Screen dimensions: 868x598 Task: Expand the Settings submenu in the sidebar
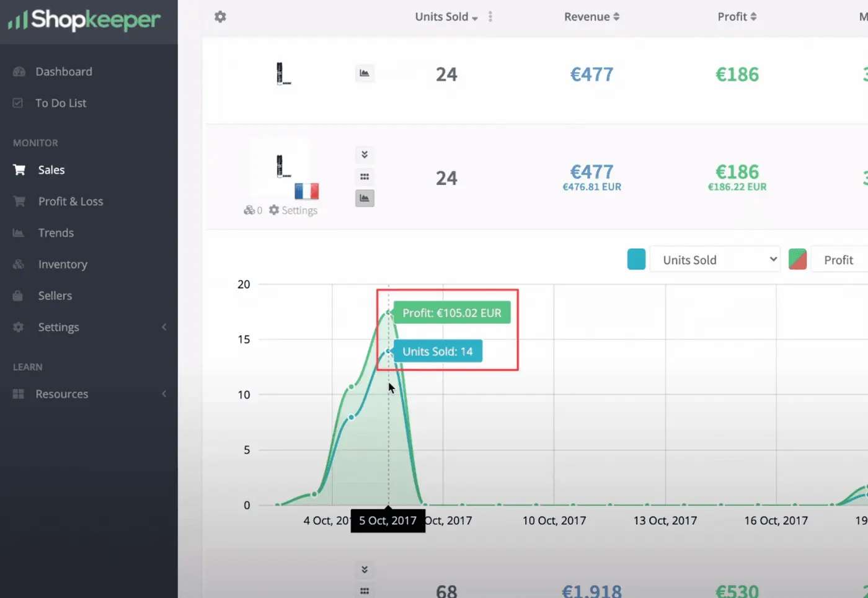pyautogui.click(x=164, y=327)
